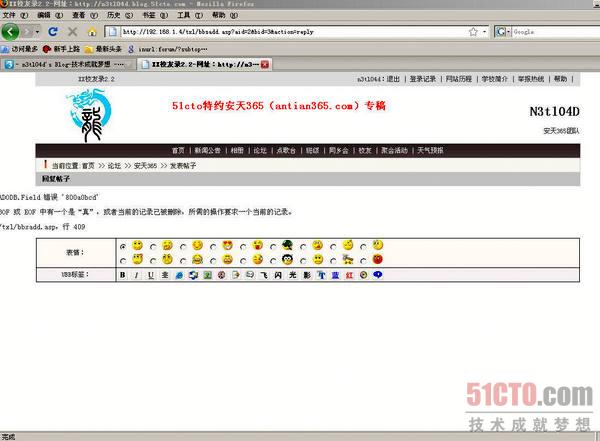Open the 文件 (File) menu

click(x=15, y=15)
